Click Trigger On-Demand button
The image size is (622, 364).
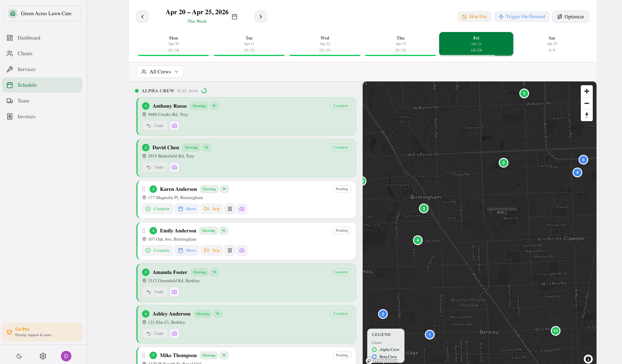[x=522, y=17]
